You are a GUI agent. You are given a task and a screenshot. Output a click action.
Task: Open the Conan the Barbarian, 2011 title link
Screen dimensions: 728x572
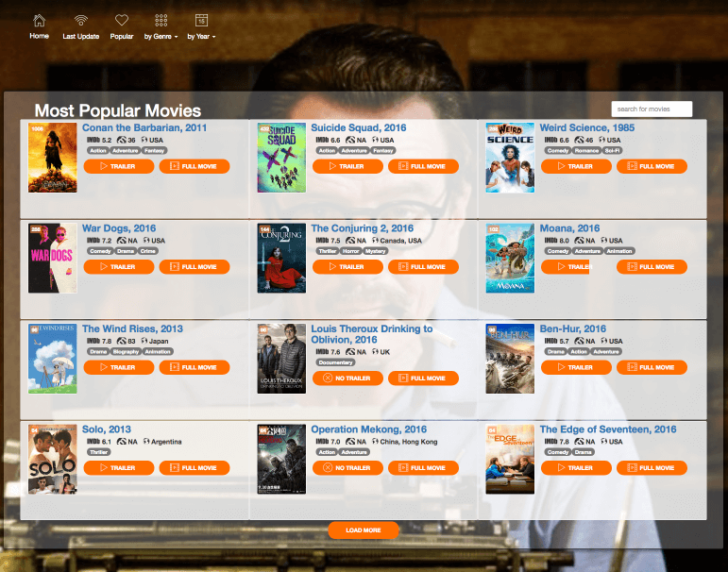[144, 127]
